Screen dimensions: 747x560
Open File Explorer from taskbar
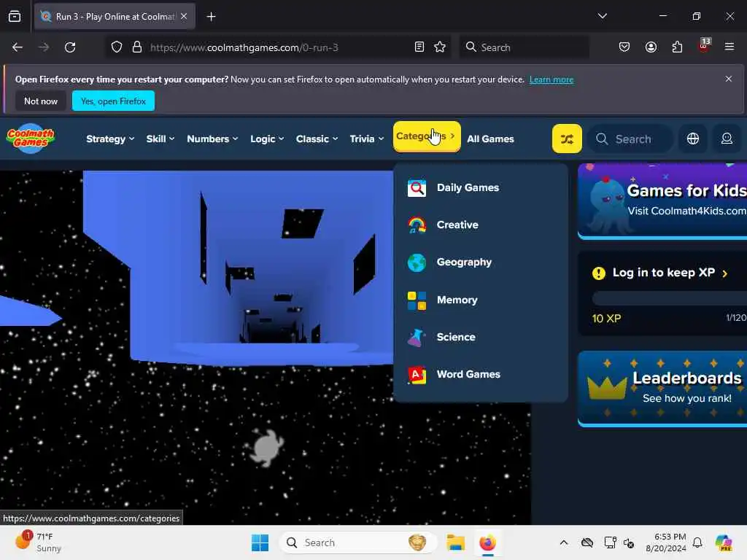[455, 542]
